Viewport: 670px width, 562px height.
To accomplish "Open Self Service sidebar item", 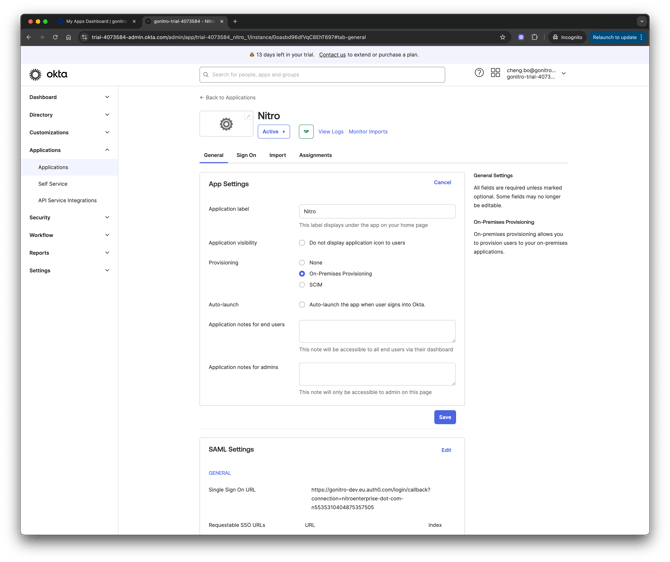I will [53, 184].
